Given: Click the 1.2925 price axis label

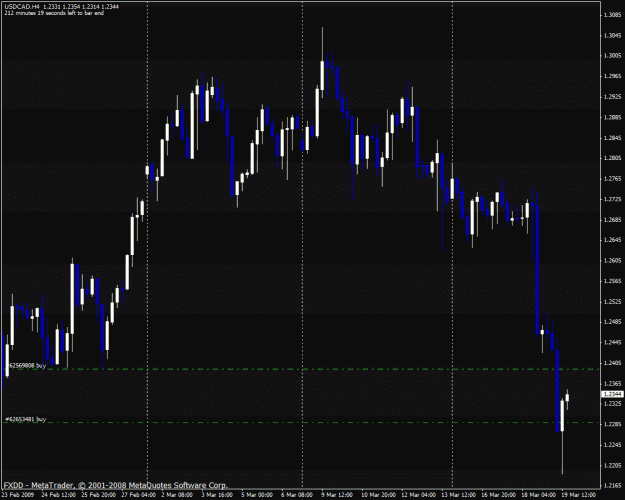Looking at the screenshot, I should [613, 97].
